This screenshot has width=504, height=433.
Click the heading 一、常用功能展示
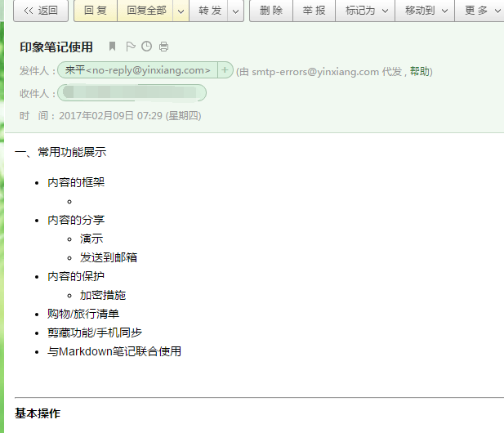(60, 152)
